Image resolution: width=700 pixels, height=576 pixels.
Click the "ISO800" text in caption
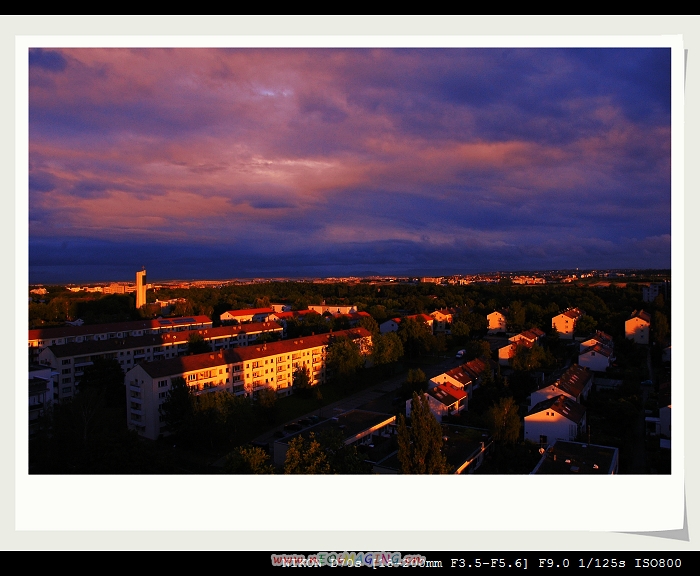[658, 563]
